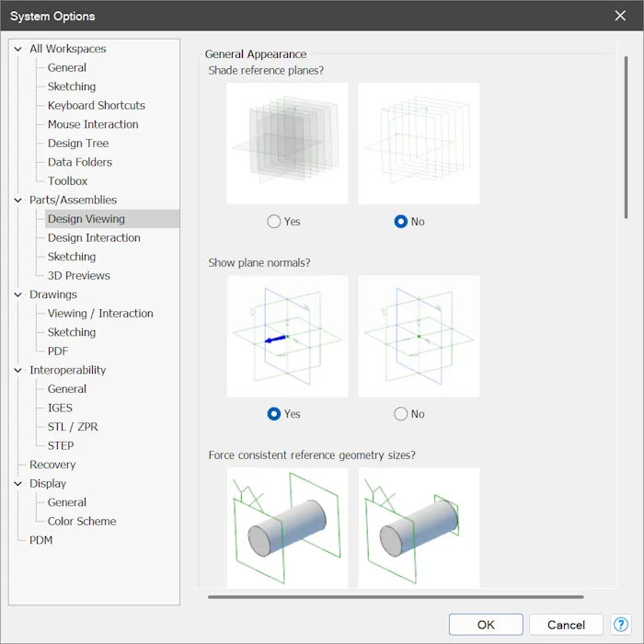Click the plane normals arrow preview image
The width and height of the screenshot is (644, 644).
[x=287, y=336]
